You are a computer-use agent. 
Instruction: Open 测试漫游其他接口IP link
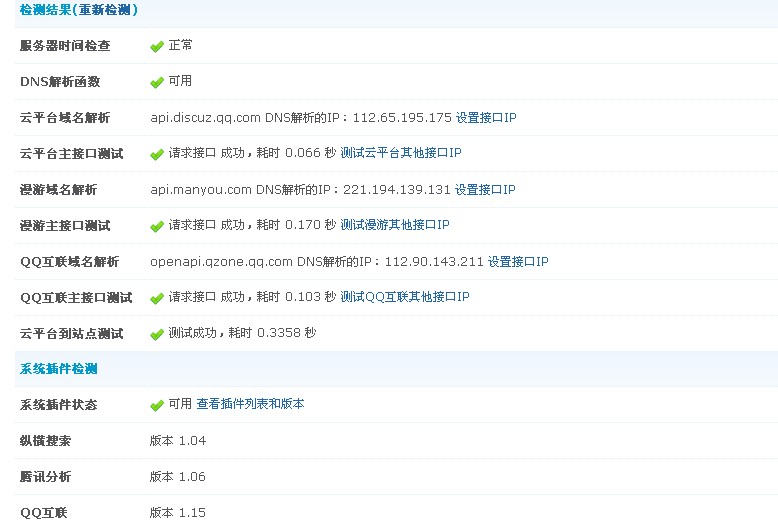pos(395,225)
